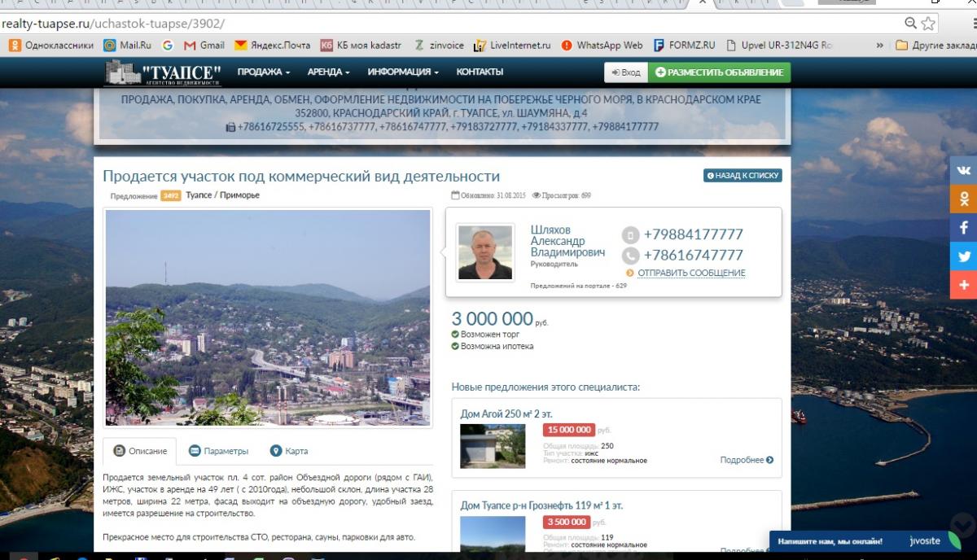The image size is (977, 560).
Task: Share via Odnoklassniki sidebar icon
Action: (964, 199)
